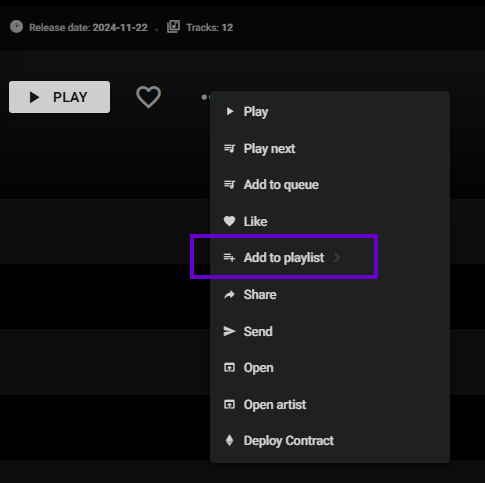Select Send from the context menu
The image size is (485, 483).
tap(330, 331)
